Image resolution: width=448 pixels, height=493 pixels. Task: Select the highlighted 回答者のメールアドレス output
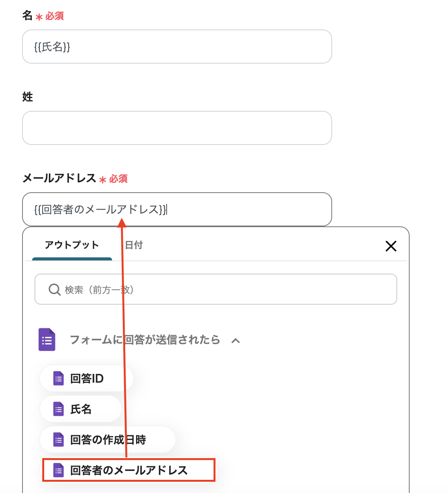[129, 470]
